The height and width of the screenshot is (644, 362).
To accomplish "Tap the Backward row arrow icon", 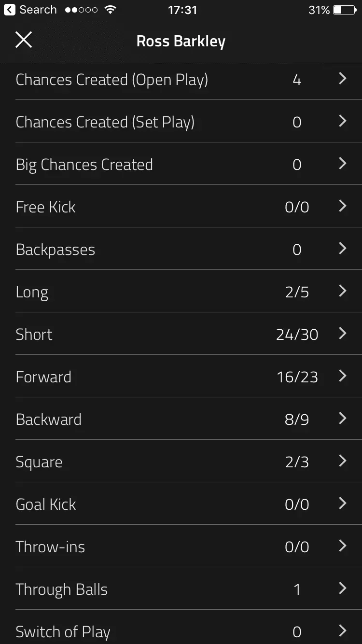I will (342, 419).
